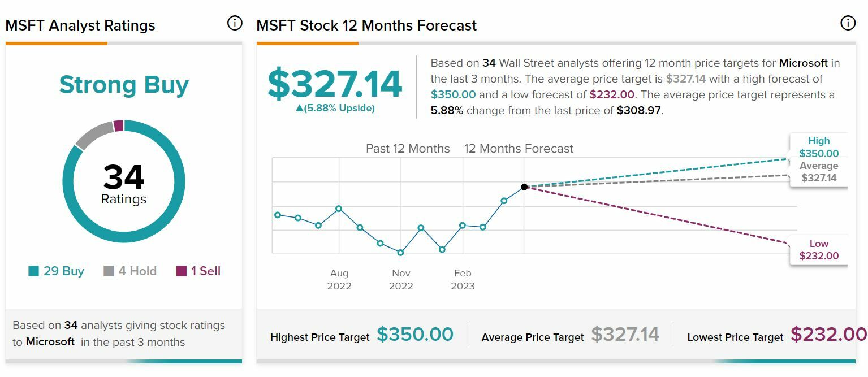Click the black current price dot on chart

(x=524, y=187)
